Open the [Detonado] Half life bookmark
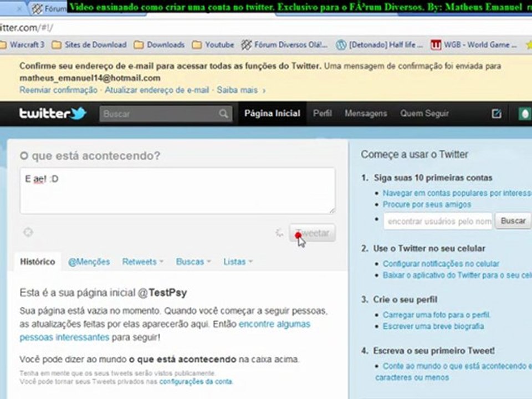 point(379,45)
